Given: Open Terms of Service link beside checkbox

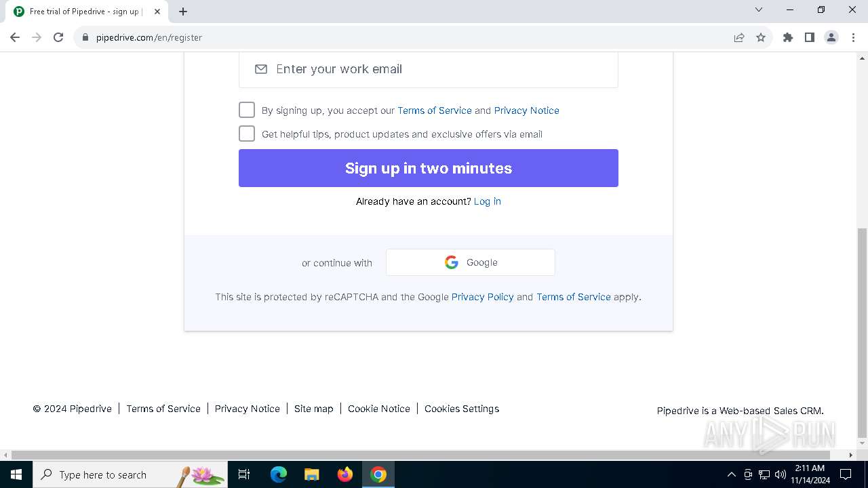Looking at the screenshot, I should pos(435,110).
